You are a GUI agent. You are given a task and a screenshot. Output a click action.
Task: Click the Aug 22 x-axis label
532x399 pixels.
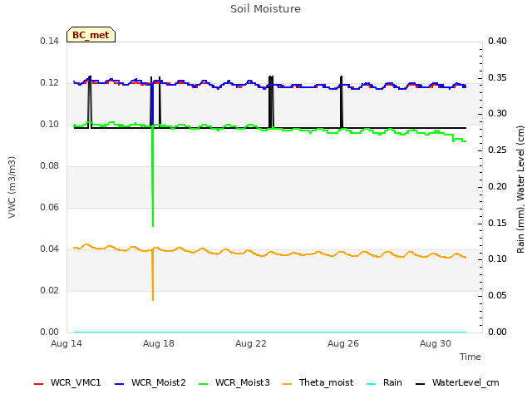pos(251,343)
